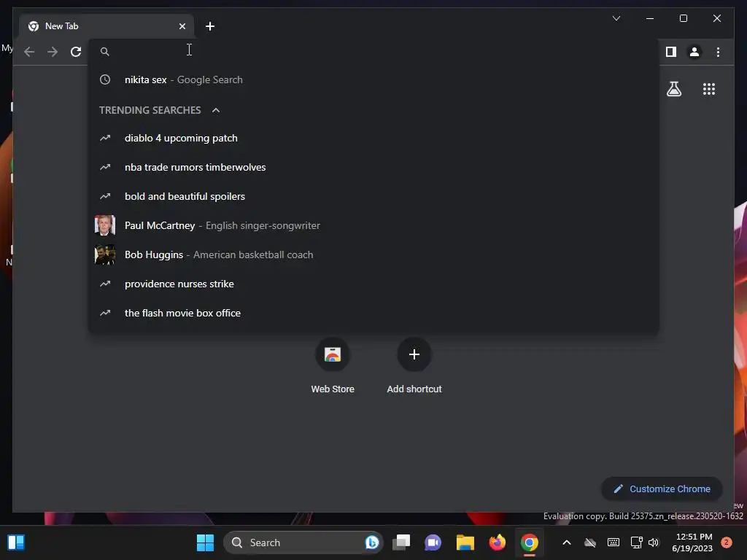
Task: Open the Widgets icon on taskbar left
Action: click(16, 542)
